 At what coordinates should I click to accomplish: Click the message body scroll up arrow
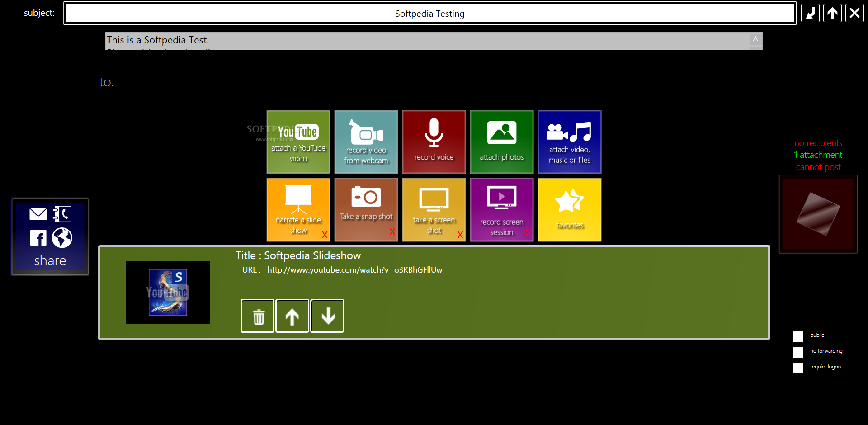pos(755,39)
